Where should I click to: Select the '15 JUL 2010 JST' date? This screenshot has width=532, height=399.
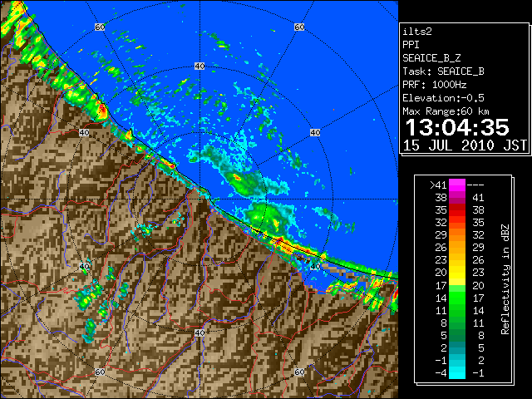[465, 145]
